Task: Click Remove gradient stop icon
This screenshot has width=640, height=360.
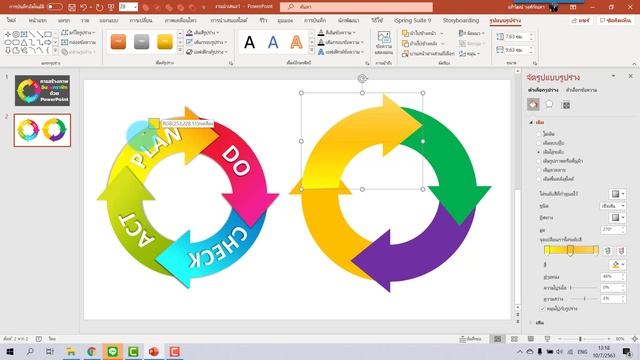Action: 621,251
